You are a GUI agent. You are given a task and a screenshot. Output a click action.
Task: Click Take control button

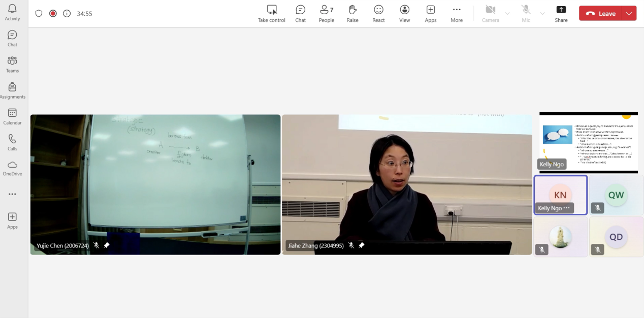[x=272, y=14]
